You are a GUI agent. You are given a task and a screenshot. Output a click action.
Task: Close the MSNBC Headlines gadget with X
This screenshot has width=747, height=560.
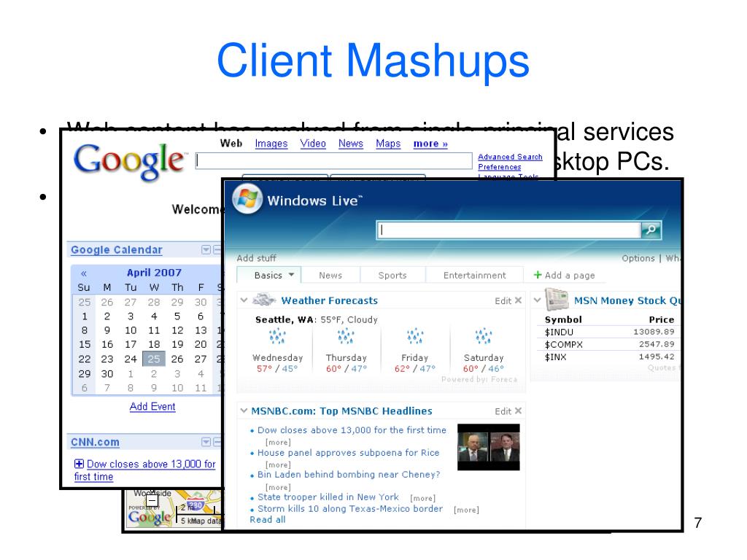519,411
